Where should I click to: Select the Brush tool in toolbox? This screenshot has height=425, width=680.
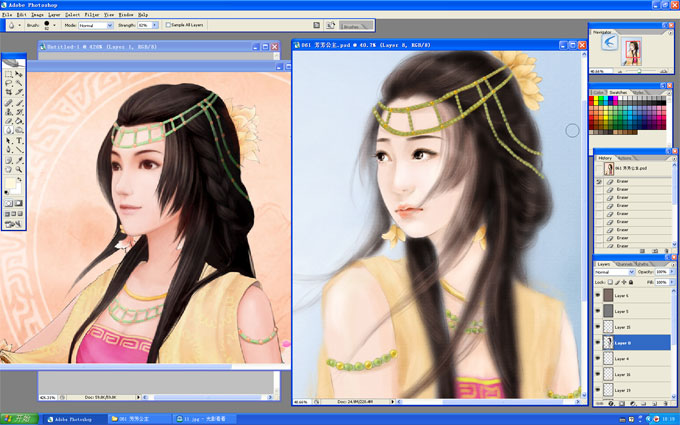[x=19, y=103]
